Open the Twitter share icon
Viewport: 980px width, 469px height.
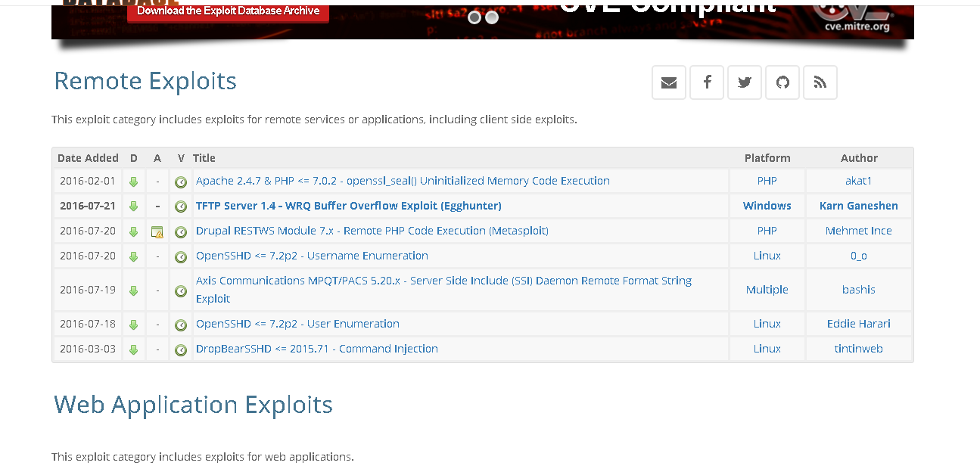point(745,82)
